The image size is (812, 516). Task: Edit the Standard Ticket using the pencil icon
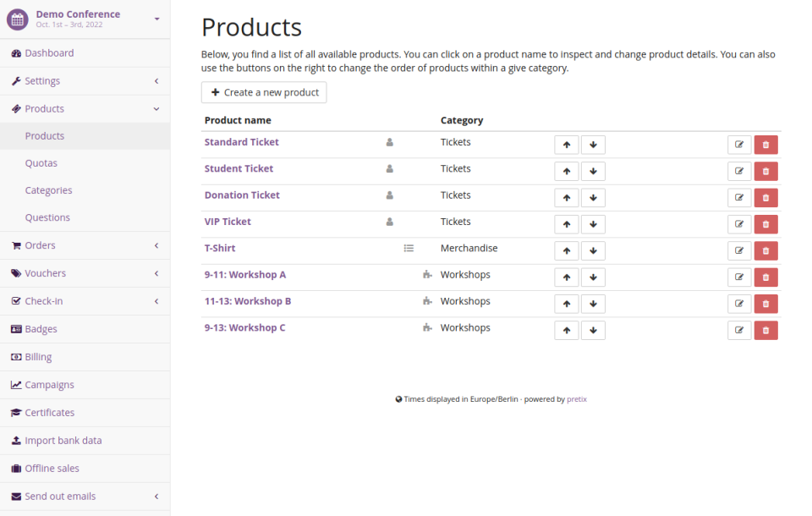point(739,145)
